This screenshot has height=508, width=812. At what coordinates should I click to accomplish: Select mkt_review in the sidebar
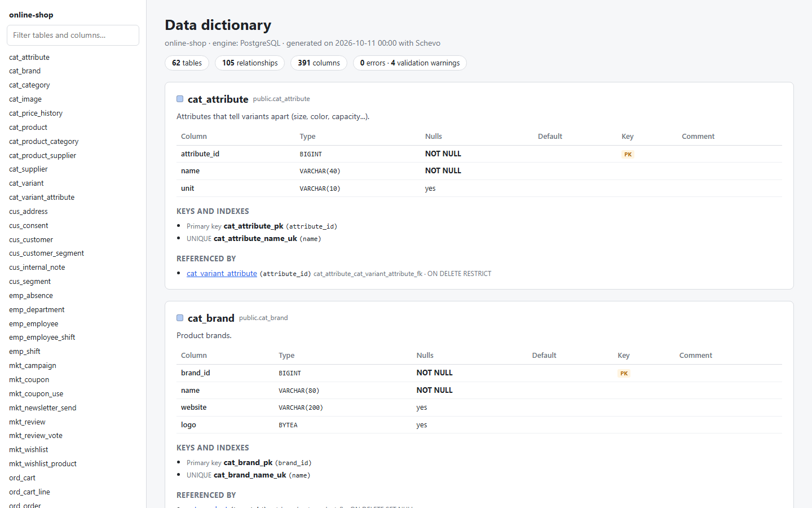click(27, 422)
